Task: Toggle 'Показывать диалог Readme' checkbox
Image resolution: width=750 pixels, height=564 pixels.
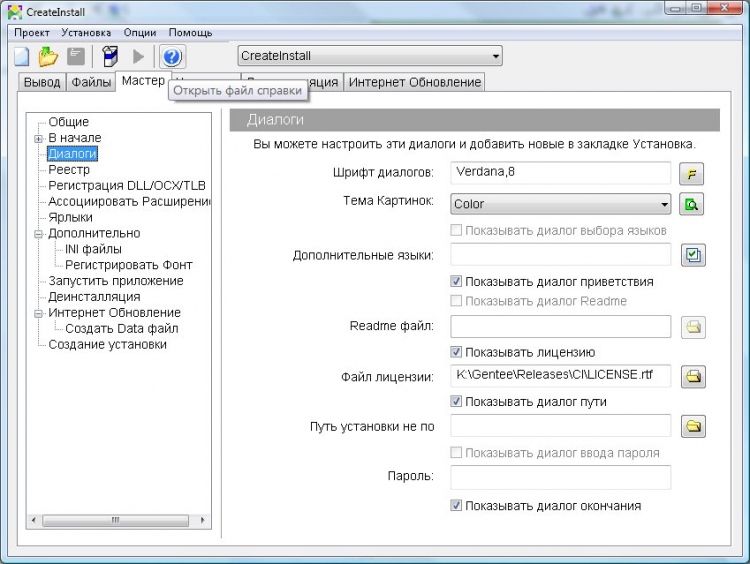Action: pos(456,301)
